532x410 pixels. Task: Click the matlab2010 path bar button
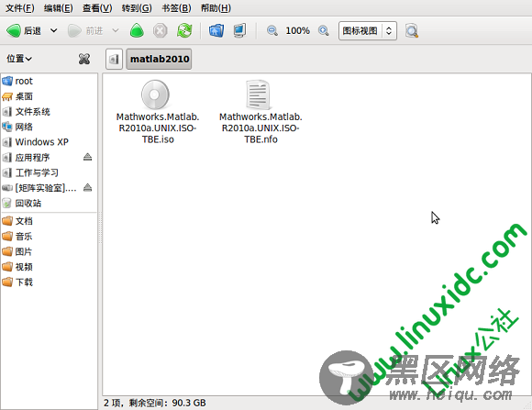[x=159, y=59]
